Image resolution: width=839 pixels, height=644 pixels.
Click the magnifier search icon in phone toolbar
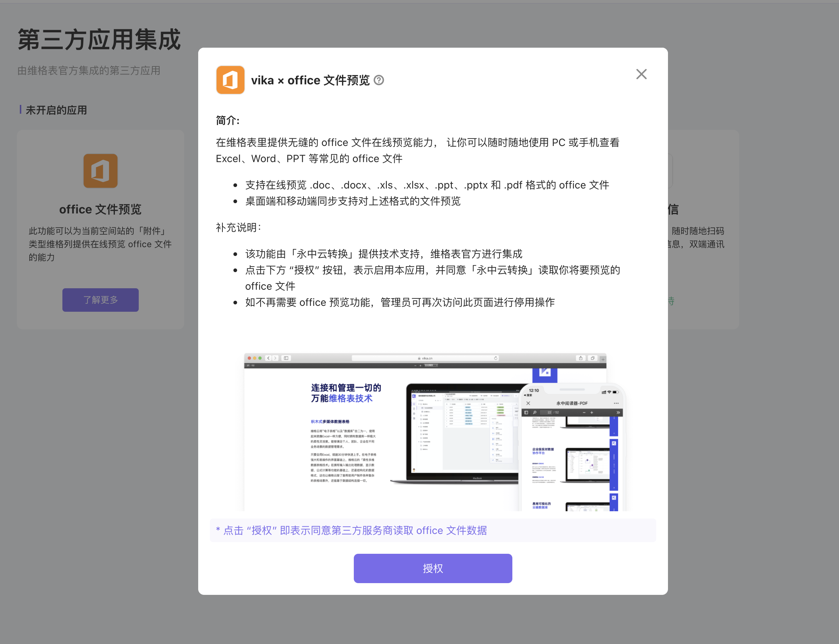click(535, 413)
